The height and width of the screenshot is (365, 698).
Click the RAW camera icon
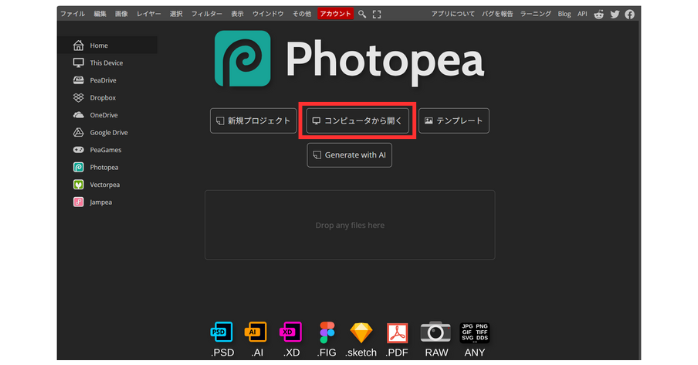point(436,332)
